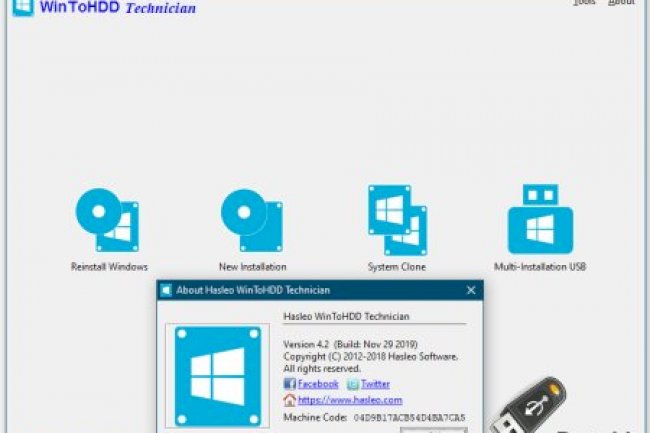Open the Twitter link
Viewport: 650px width, 433px height.
(375, 384)
